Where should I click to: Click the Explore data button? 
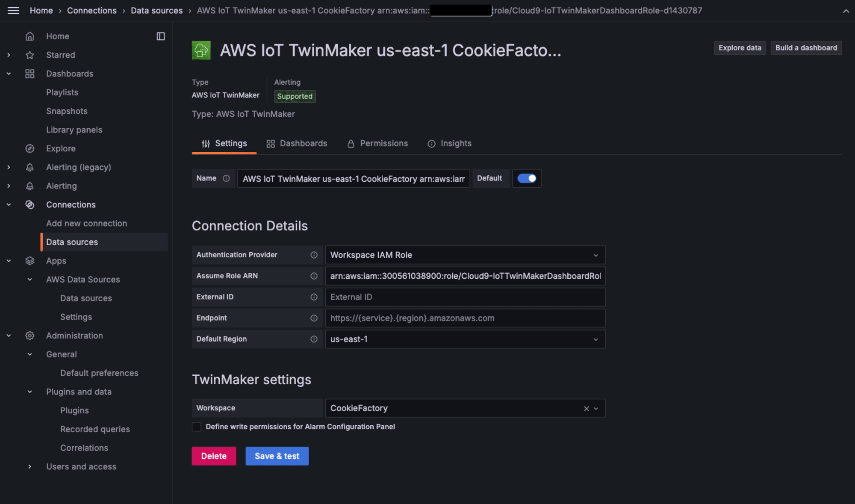(x=740, y=48)
